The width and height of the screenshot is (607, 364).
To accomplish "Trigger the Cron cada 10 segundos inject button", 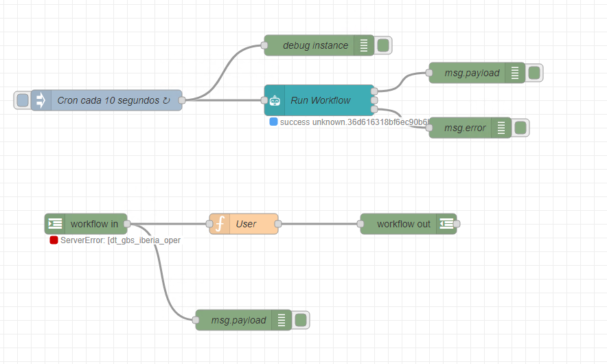I will (x=23, y=100).
